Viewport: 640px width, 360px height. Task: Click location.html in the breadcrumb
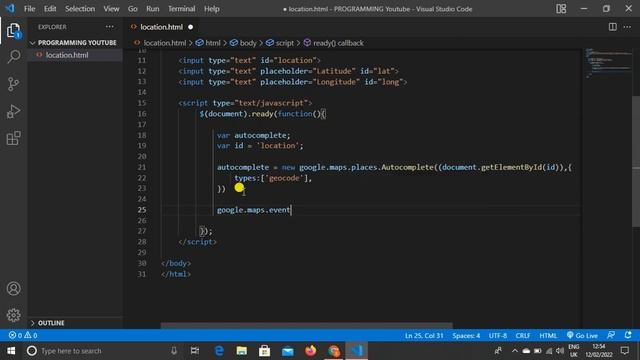(x=164, y=43)
